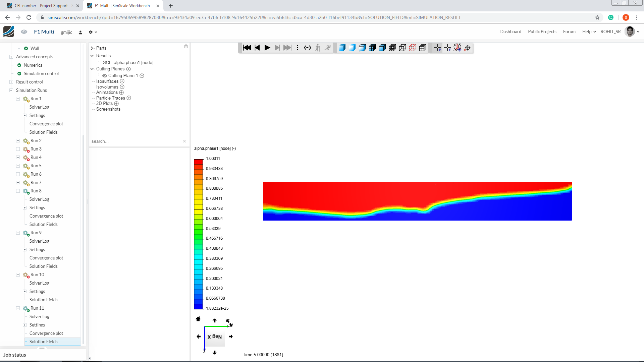Collapse the Simulation Runs tree section

coord(12,90)
